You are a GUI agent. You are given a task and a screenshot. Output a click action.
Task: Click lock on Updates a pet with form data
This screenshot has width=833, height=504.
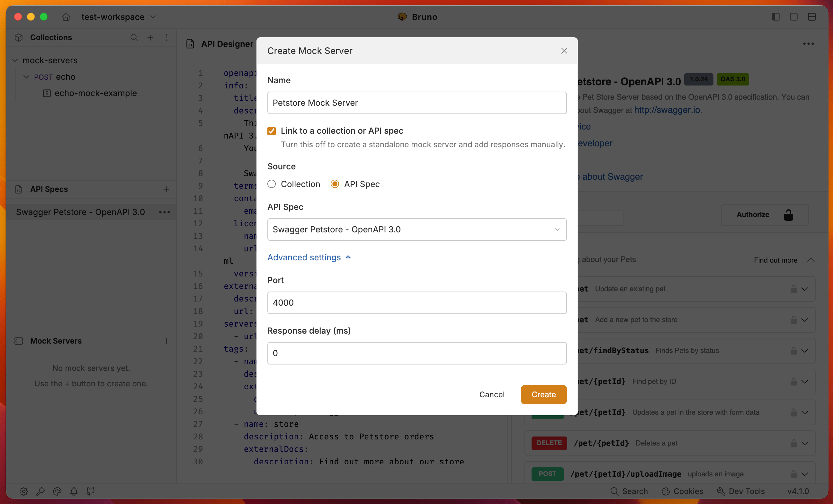pos(793,412)
